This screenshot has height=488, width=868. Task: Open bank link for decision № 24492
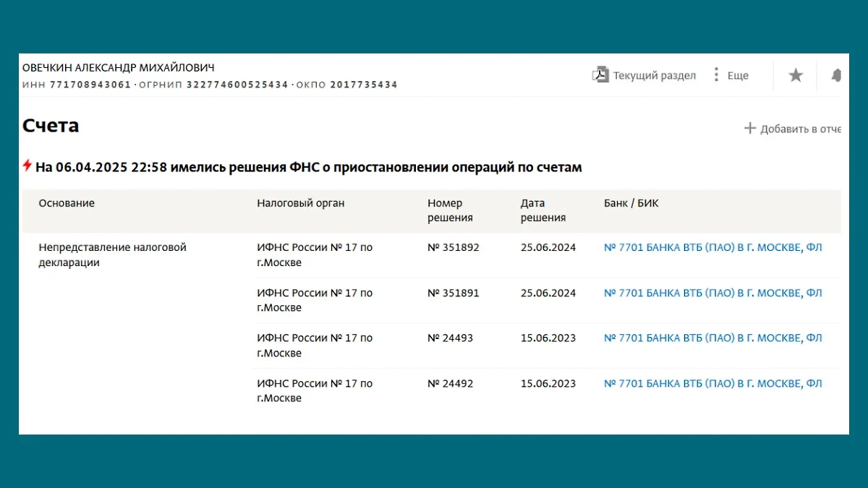tap(714, 383)
